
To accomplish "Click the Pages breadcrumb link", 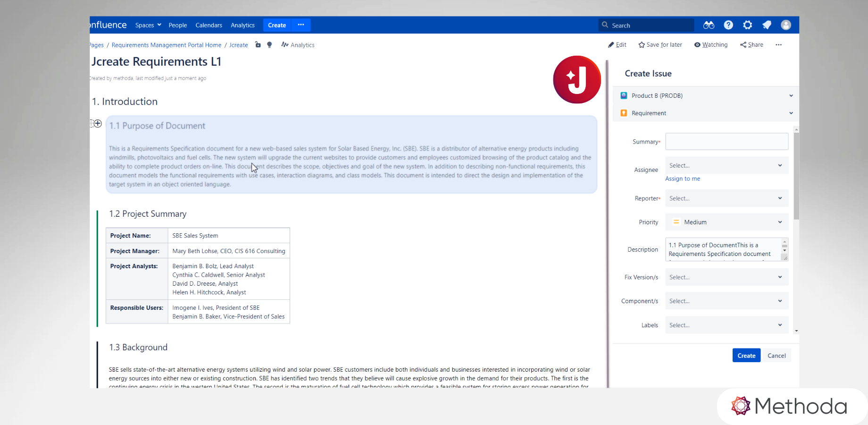I will (97, 45).
